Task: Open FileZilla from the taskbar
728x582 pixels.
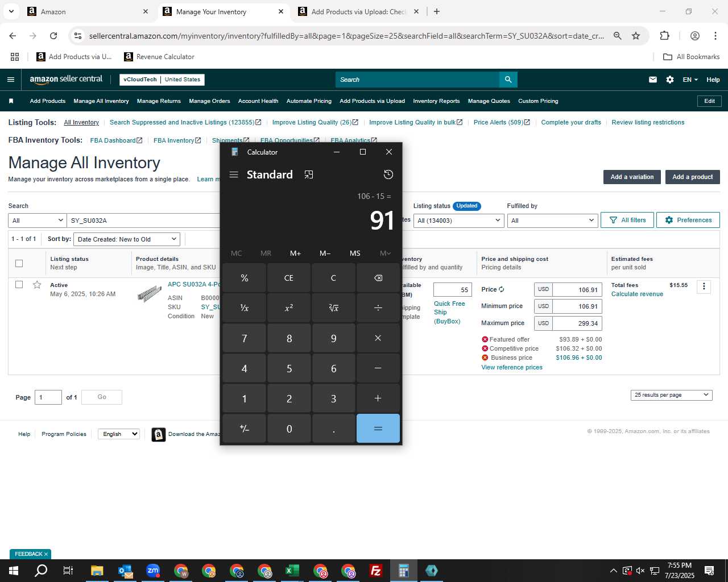Action: pos(376,571)
